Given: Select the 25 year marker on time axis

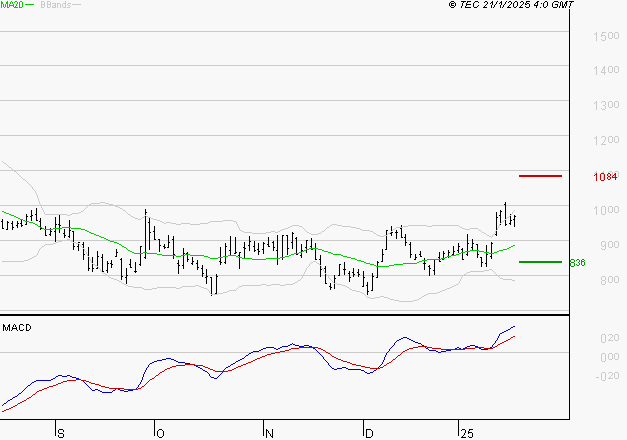Looking at the screenshot, I should coord(467,433).
